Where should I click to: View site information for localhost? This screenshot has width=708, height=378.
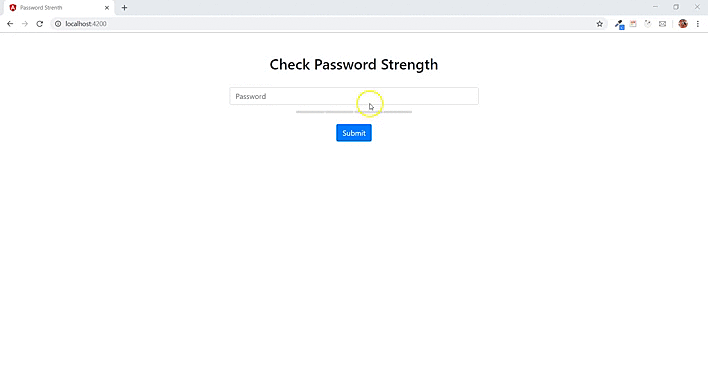tap(58, 24)
